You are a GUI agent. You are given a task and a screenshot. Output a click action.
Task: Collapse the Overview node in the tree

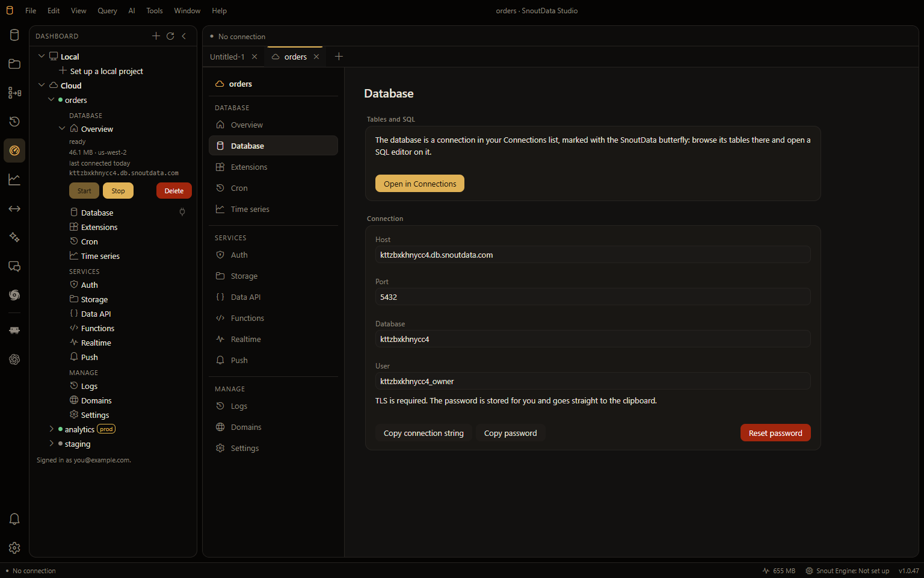click(62, 128)
